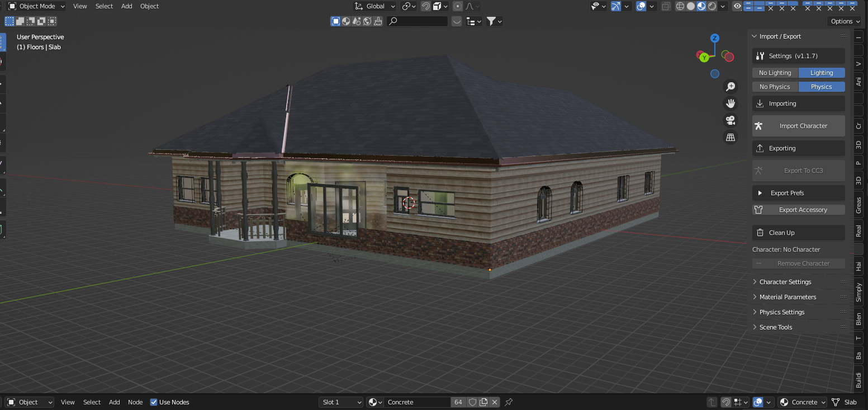
Task: Toggle viewport gizmo display button
Action: click(616, 6)
